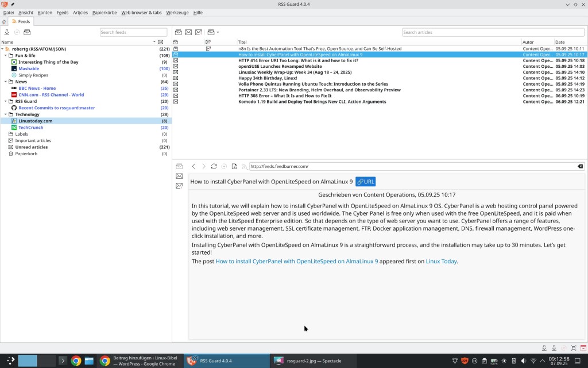
Task: Click the Search feeds input field
Action: click(133, 32)
